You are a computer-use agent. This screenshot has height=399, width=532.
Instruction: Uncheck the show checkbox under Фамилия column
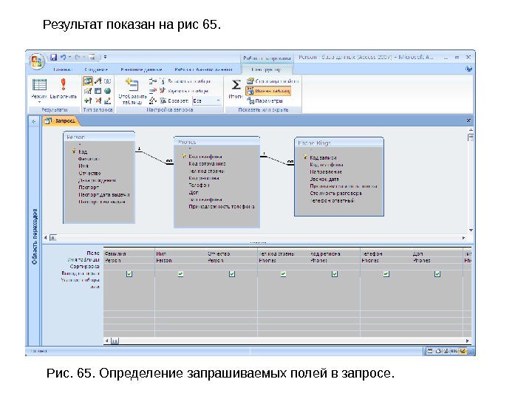(129, 274)
